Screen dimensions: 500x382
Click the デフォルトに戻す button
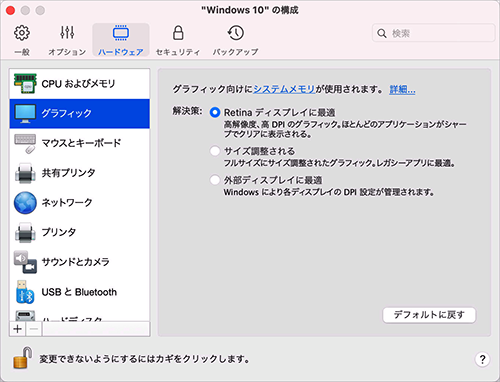click(429, 315)
